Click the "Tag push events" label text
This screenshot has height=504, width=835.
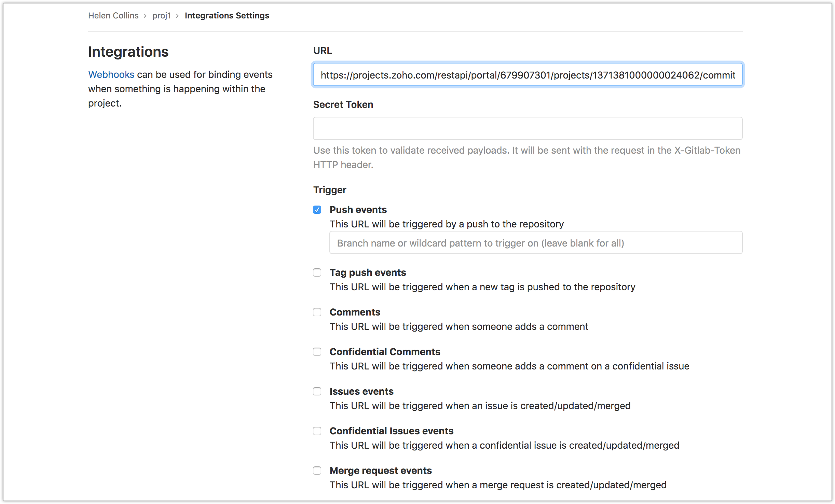click(x=368, y=272)
